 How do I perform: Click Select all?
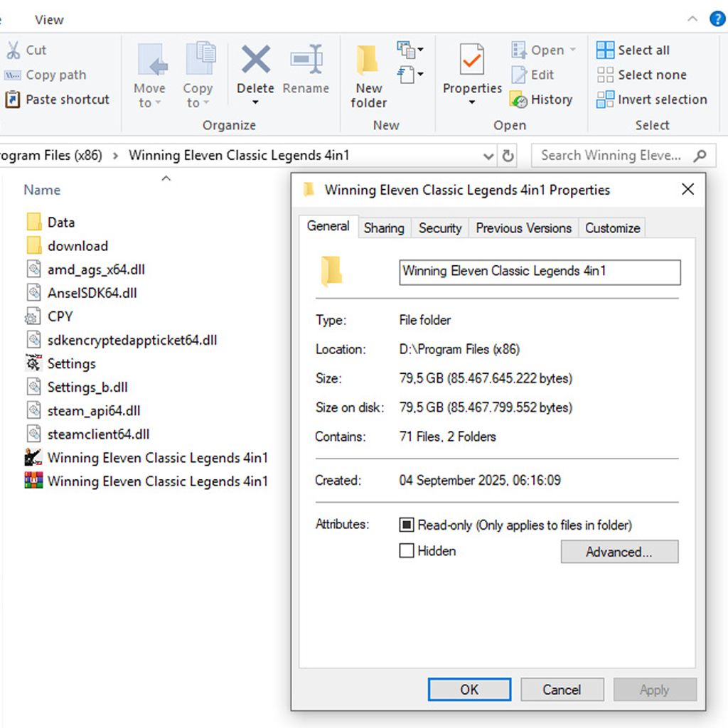coord(633,50)
